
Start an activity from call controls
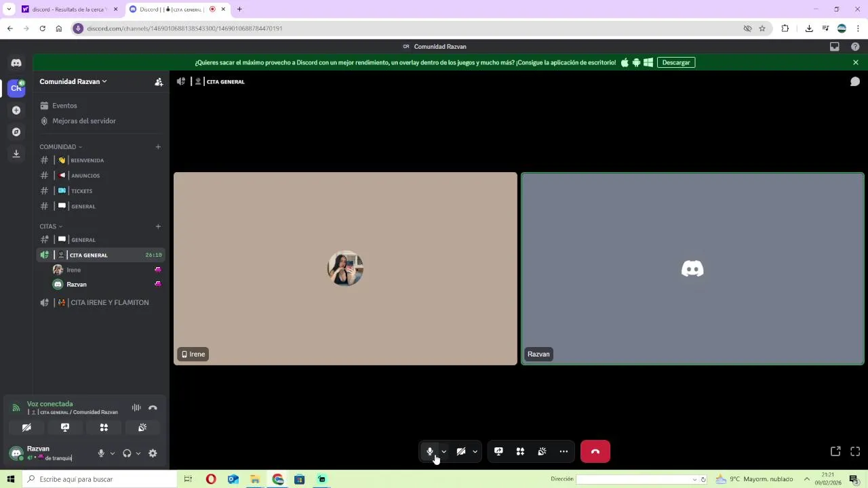pos(520,451)
